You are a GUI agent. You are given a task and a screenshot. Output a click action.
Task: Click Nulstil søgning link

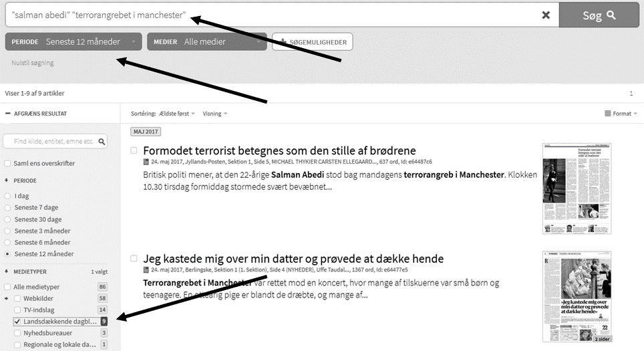pos(33,63)
